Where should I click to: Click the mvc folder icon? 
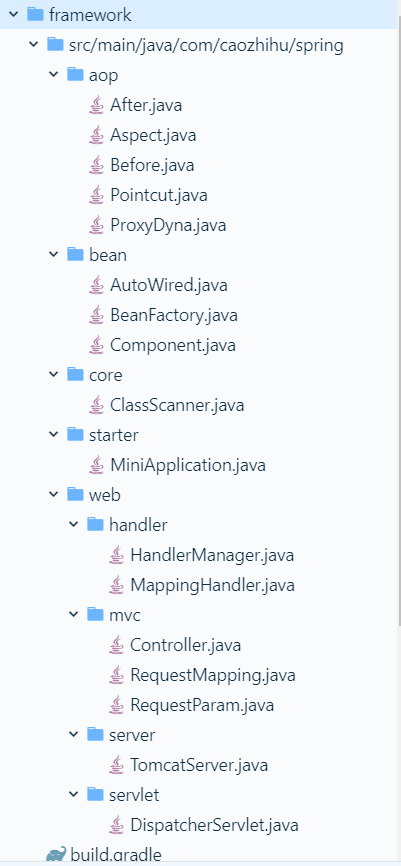pyautogui.click(x=96, y=614)
